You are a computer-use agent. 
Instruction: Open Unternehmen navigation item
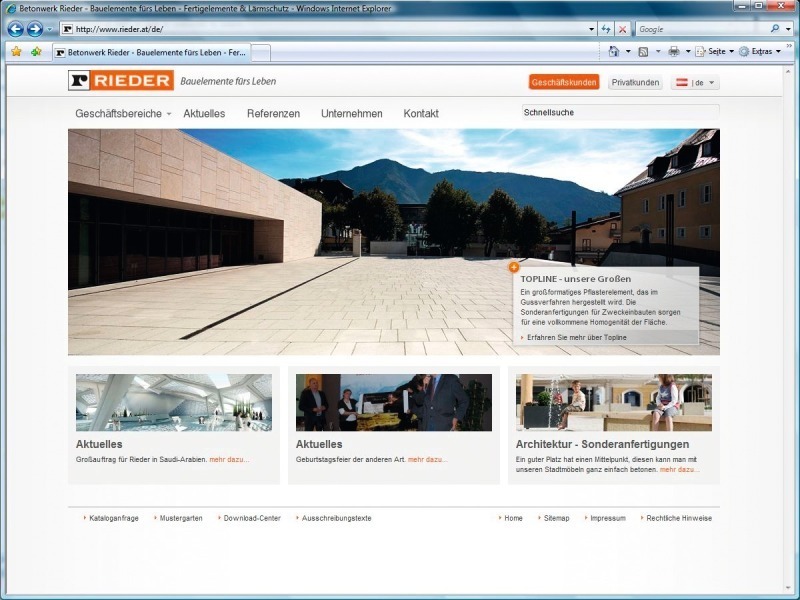352,113
